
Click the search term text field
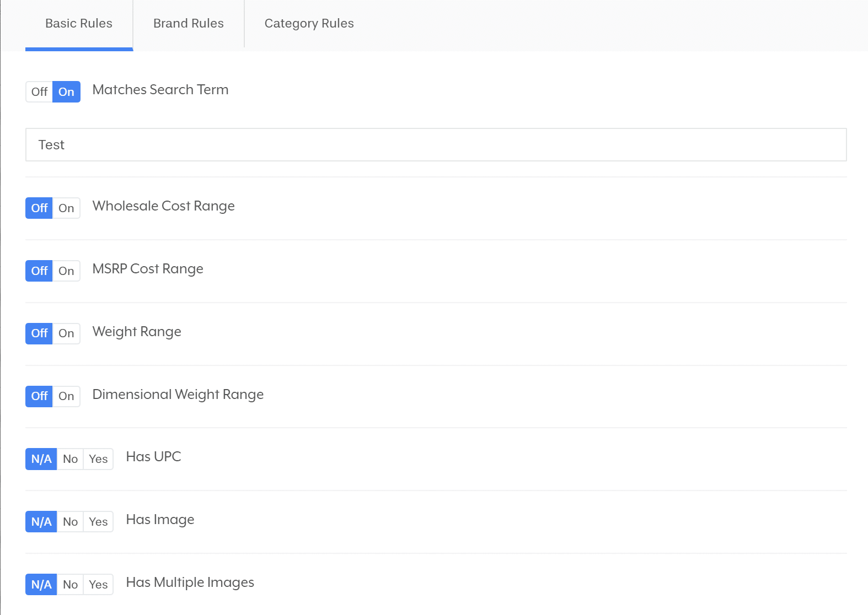pyautogui.click(x=436, y=145)
